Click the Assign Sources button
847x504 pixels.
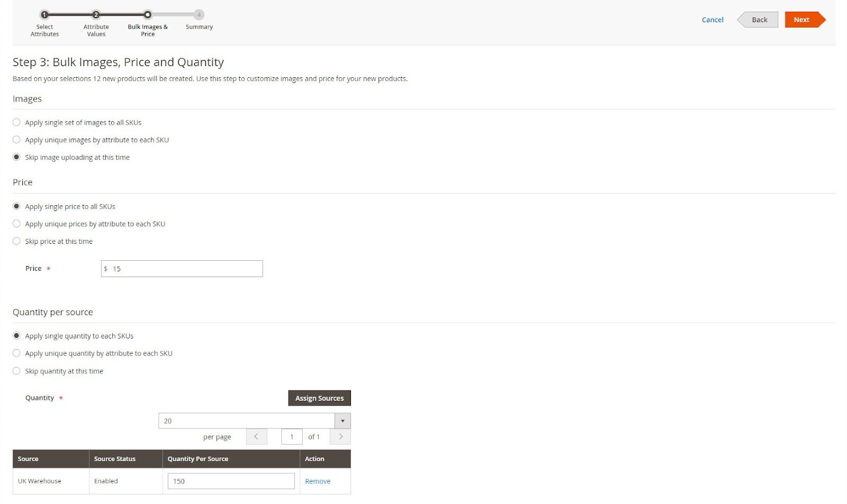319,398
